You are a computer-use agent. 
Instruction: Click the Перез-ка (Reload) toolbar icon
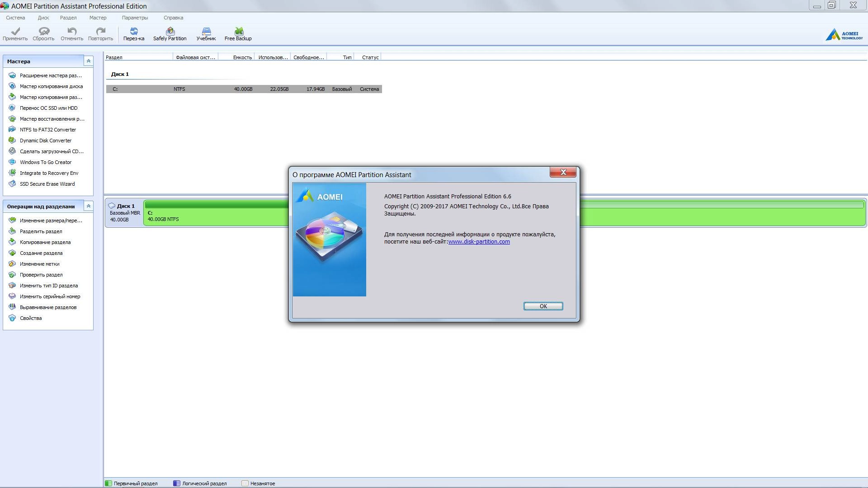(x=134, y=31)
